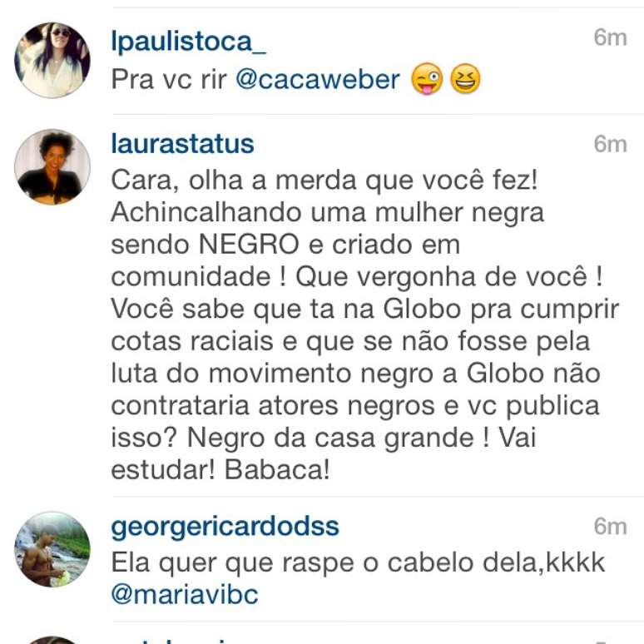Viewport: 644px width, 644px height.
Task: Select the 6m timestamp on laurastatus comment
Action: [x=610, y=144]
